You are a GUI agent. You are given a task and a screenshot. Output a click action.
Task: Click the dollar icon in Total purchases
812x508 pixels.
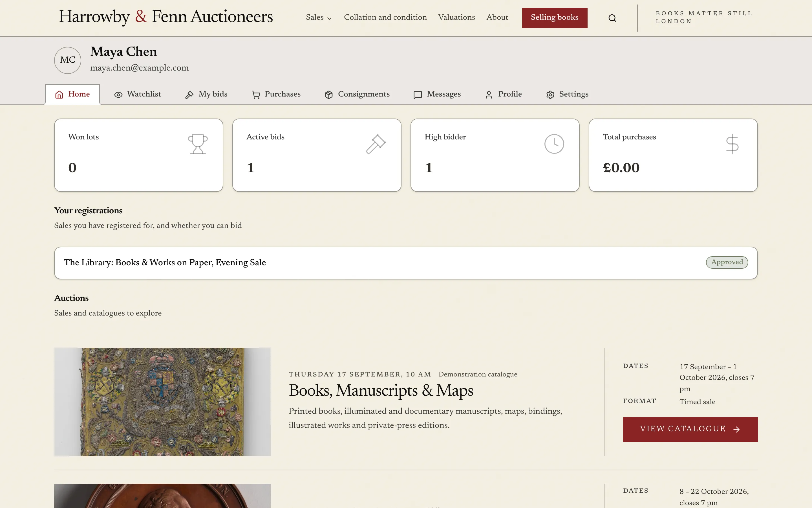tap(732, 144)
